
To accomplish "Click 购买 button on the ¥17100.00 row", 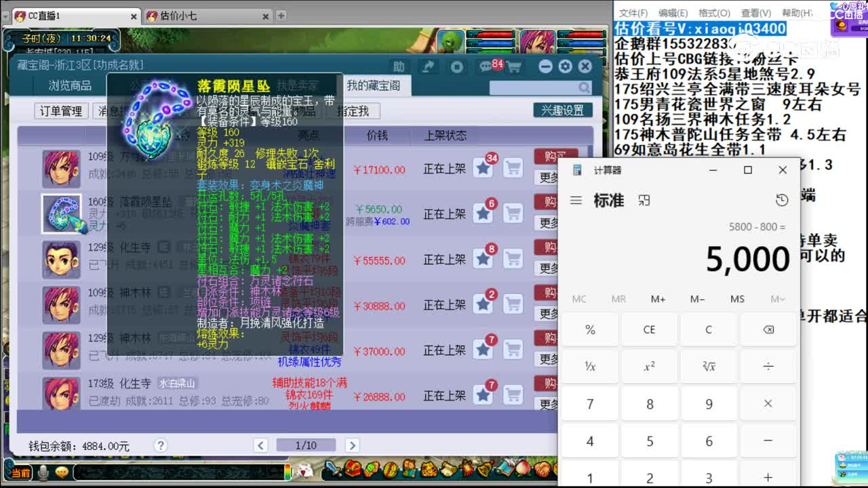I will click(556, 157).
